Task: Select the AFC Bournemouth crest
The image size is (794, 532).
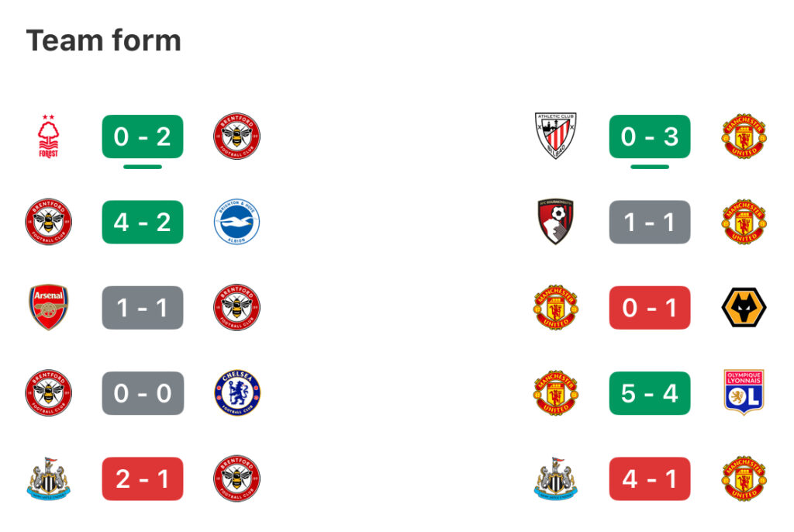Action: (x=555, y=222)
